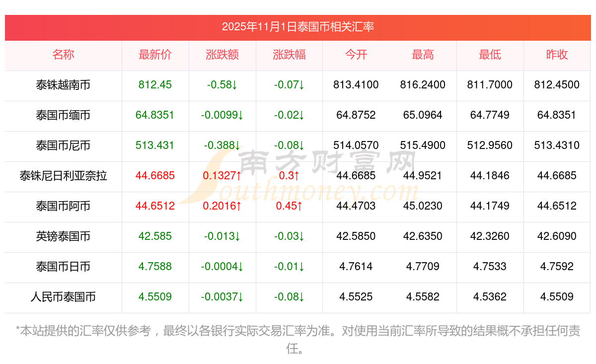Select the '最低' column header
The image size is (596, 364).
[490, 55]
